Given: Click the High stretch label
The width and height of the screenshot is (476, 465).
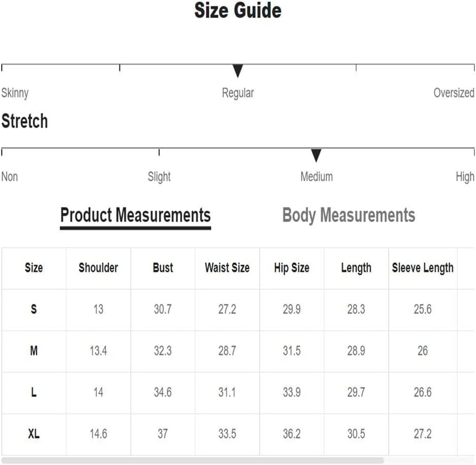Looking at the screenshot, I should [465, 177].
